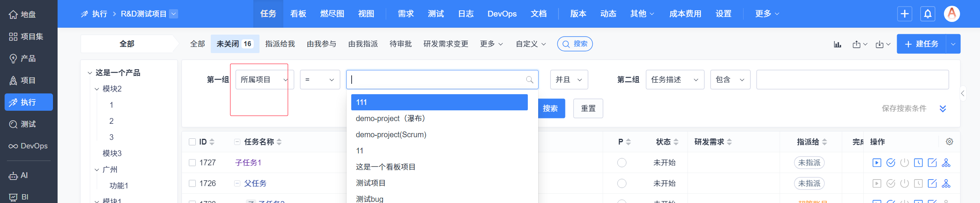Click the 建任务 button
This screenshot has height=203, width=980.
pos(921,44)
